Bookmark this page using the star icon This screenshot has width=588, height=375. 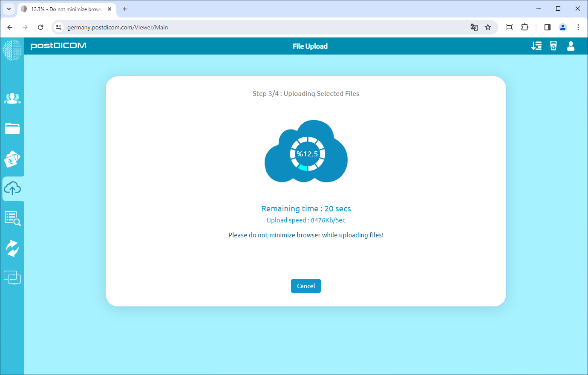[x=488, y=27]
